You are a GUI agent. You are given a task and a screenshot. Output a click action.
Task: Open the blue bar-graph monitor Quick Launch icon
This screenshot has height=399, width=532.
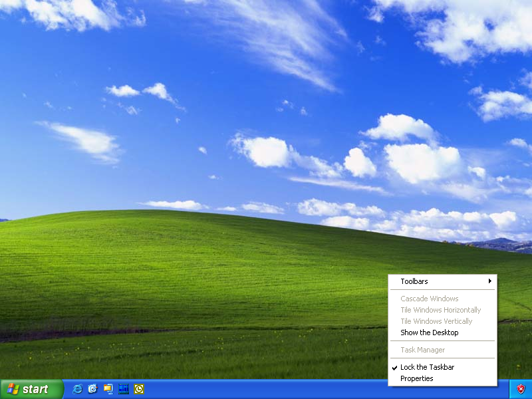click(124, 389)
